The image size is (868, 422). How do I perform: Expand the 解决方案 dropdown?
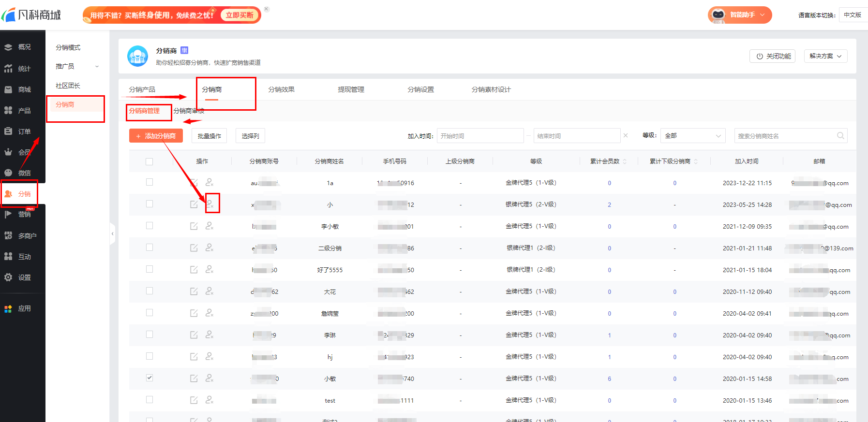coord(825,56)
